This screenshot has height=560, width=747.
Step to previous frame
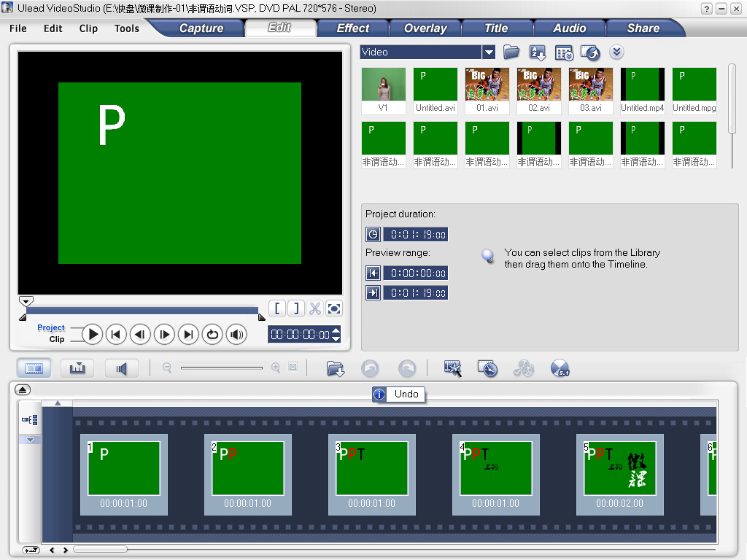pos(139,334)
